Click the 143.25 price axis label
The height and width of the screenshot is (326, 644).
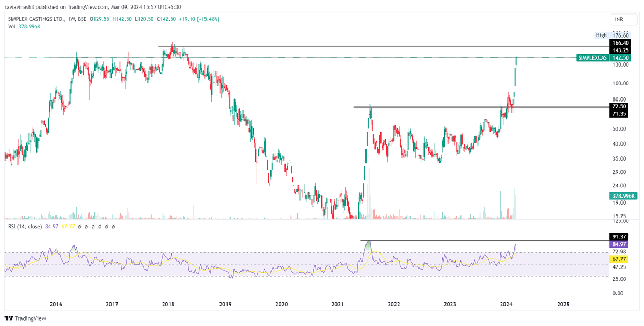(620, 50)
